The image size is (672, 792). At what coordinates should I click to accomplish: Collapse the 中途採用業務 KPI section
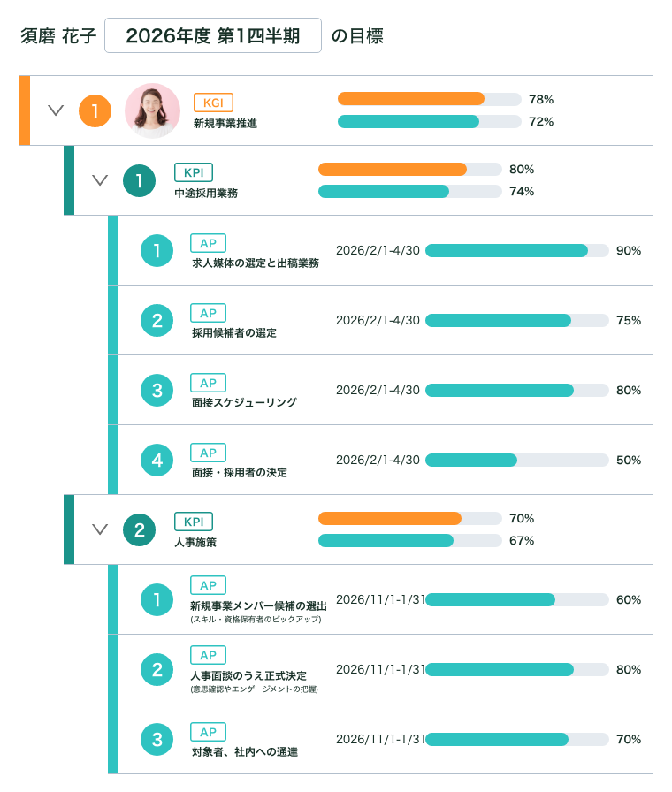[100, 179]
